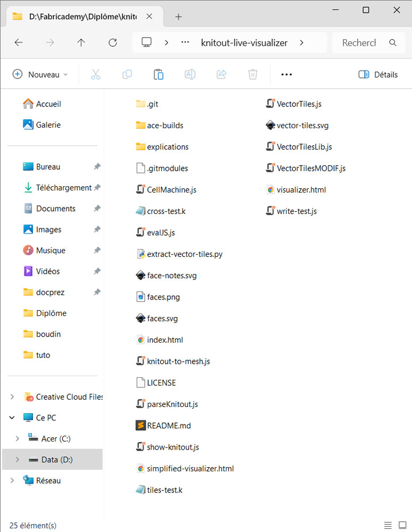Image resolution: width=412 pixels, height=532 pixels.
Task: Unpin Bureau from quick access
Action: [x=97, y=167]
